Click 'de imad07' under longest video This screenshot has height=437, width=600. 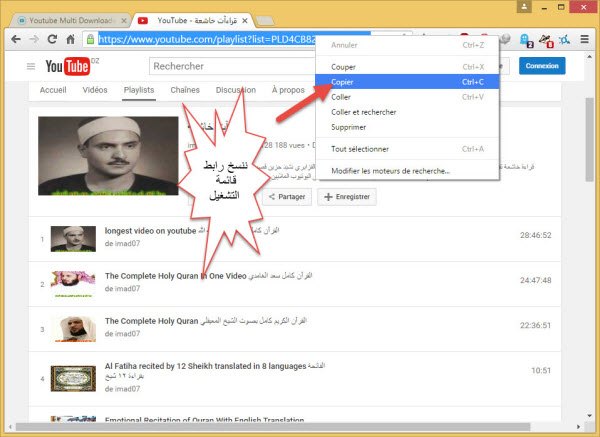[122, 243]
